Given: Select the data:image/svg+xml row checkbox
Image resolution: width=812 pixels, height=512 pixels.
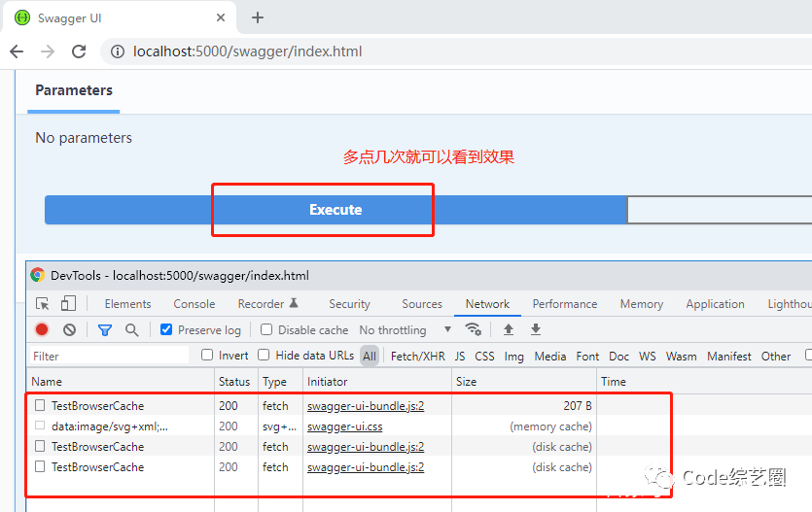Looking at the screenshot, I should [x=40, y=426].
